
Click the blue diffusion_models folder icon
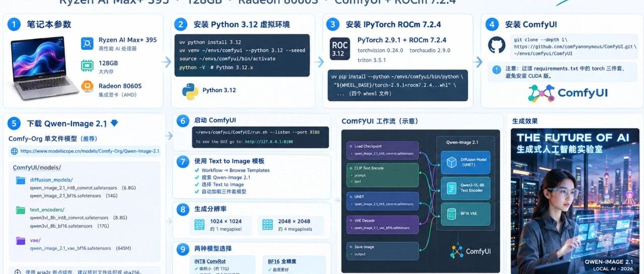tap(21, 180)
